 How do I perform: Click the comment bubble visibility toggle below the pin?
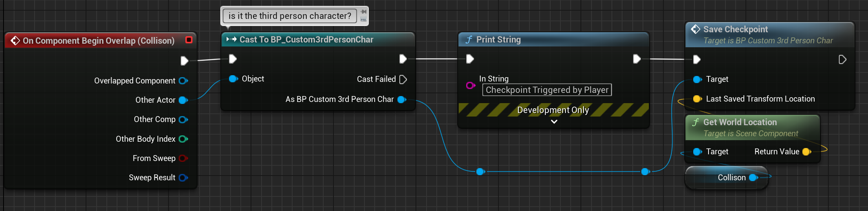(363, 19)
